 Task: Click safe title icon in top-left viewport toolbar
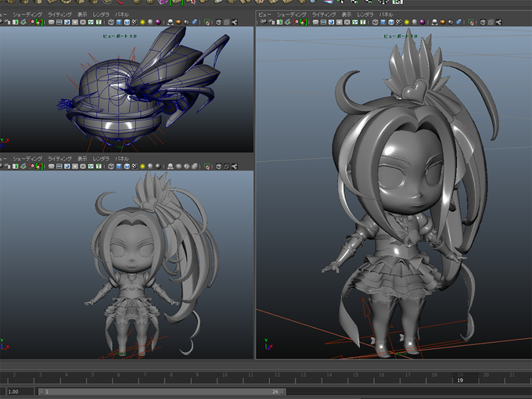click(99, 22)
